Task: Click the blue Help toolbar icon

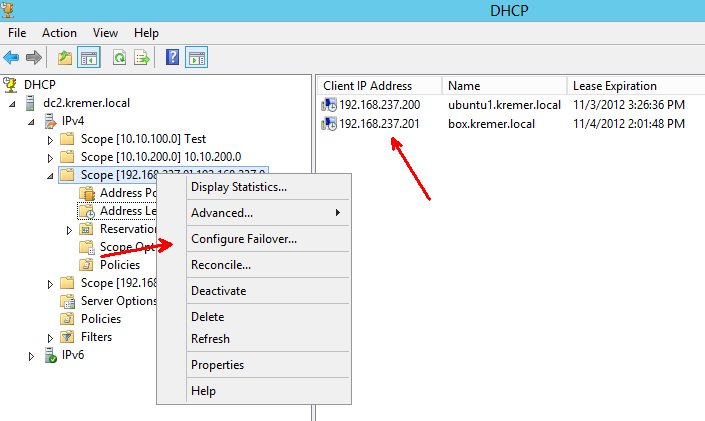Action: click(172, 58)
